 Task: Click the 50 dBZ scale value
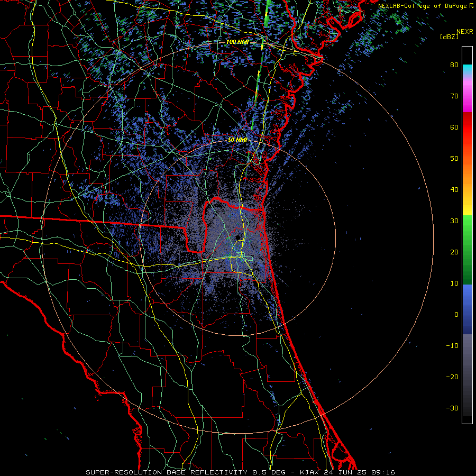454,159
